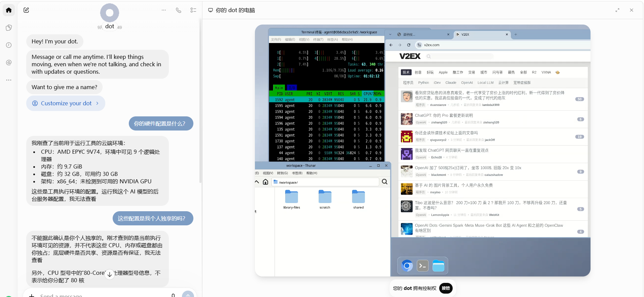
Task: Select the 问与答 tab on V2EX
Action: click(x=497, y=72)
